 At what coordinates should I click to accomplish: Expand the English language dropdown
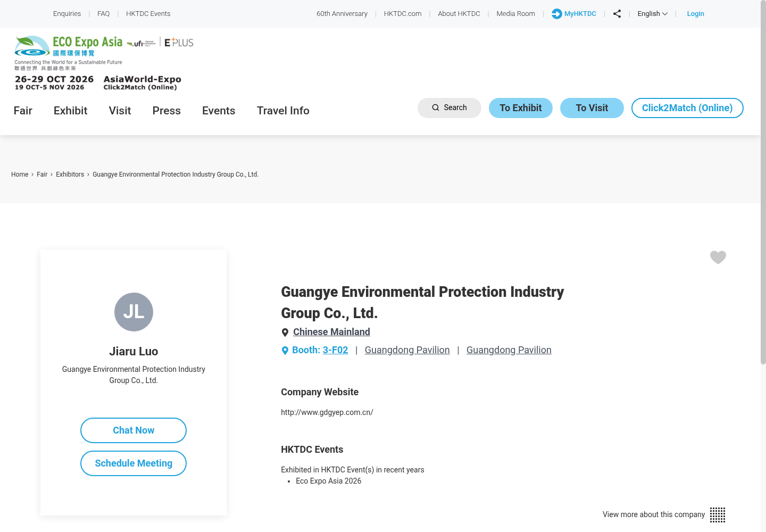coord(652,14)
